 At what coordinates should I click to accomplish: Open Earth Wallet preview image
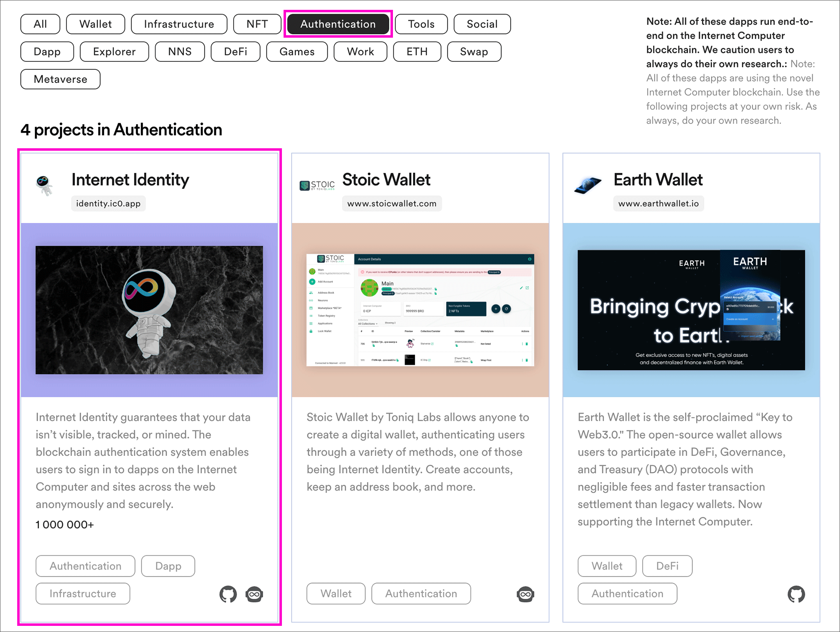(x=691, y=310)
